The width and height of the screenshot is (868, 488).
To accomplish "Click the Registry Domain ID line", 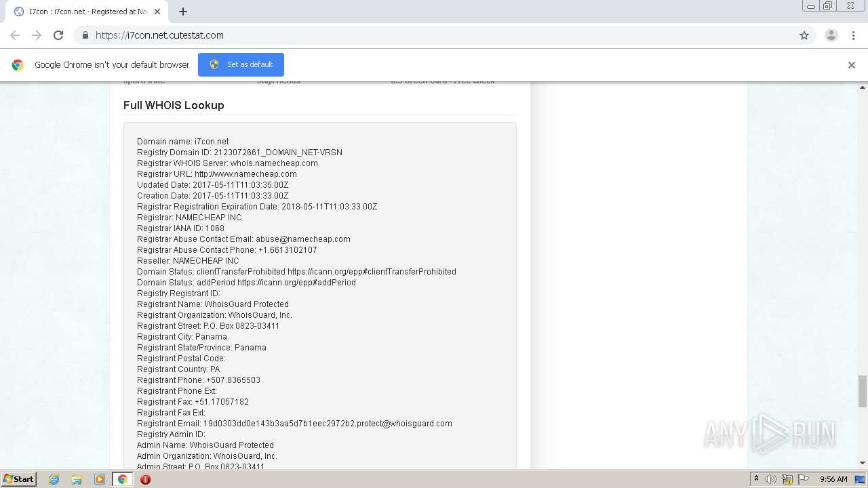I will tap(239, 152).
